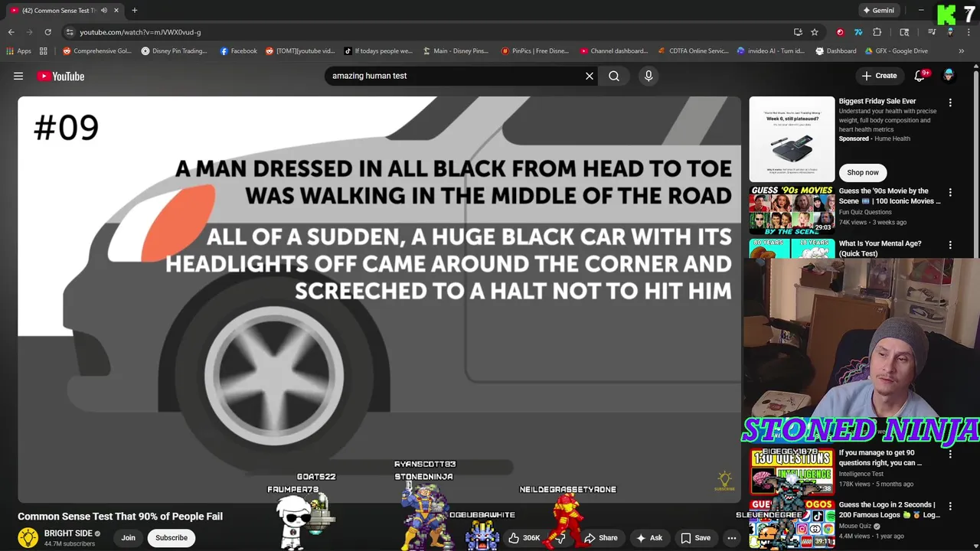Open the Hume Health sponsored ad thumbnail
Viewport: 980px width, 551px height.
click(792, 139)
